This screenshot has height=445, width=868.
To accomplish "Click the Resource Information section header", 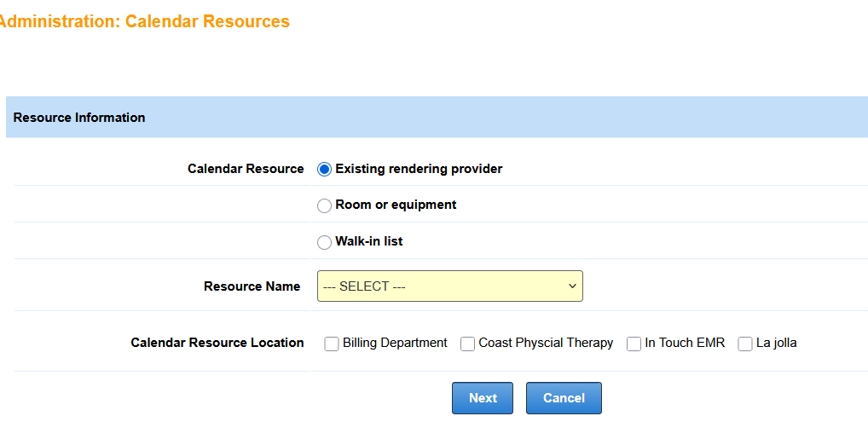I will tap(79, 118).
